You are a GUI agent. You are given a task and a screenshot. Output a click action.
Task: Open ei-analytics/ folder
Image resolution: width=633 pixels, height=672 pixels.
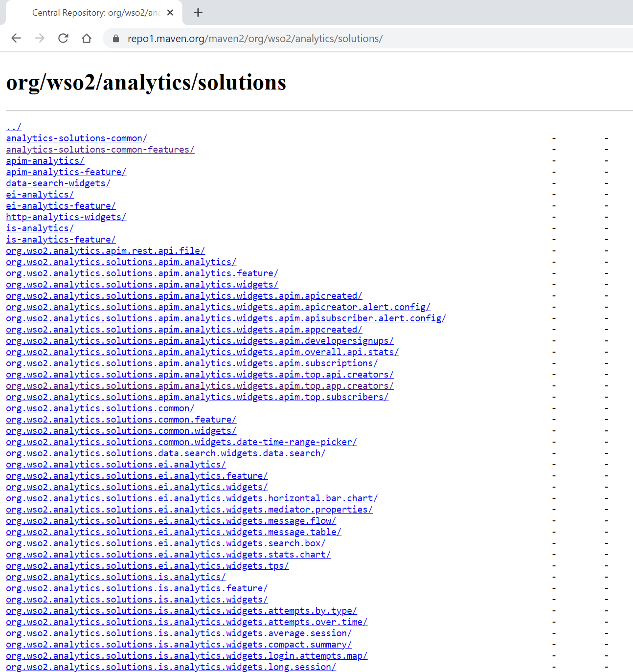40,195
